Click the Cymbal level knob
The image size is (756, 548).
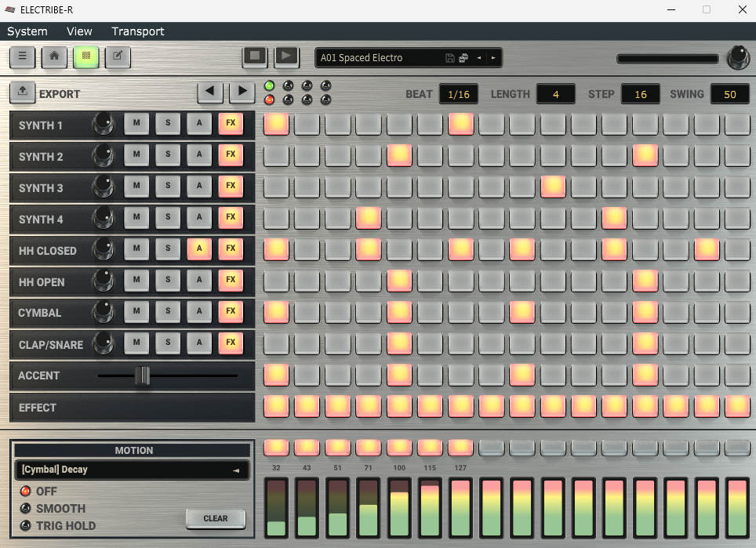coord(104,312)
